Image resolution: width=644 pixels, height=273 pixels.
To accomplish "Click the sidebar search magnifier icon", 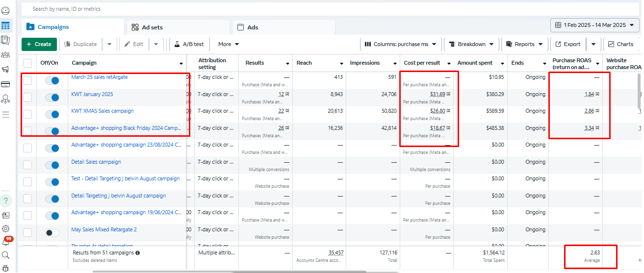I will pyautogui.click(x=5, y=255).
